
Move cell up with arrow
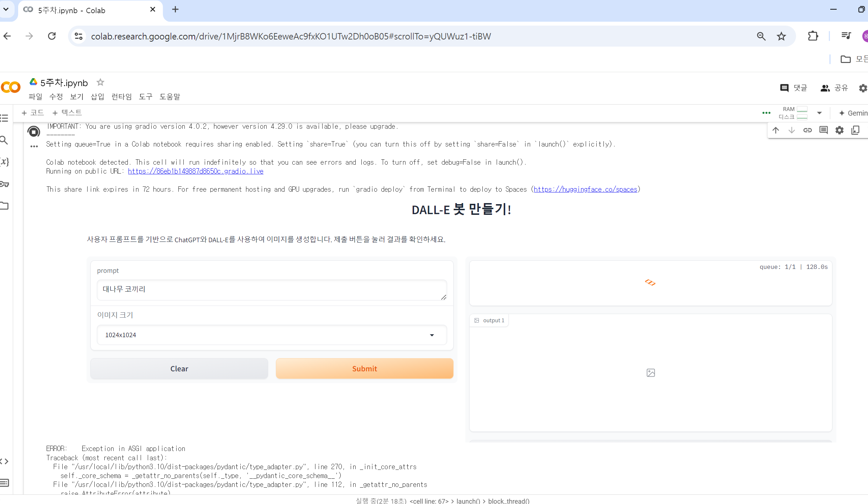pos(776,130)
